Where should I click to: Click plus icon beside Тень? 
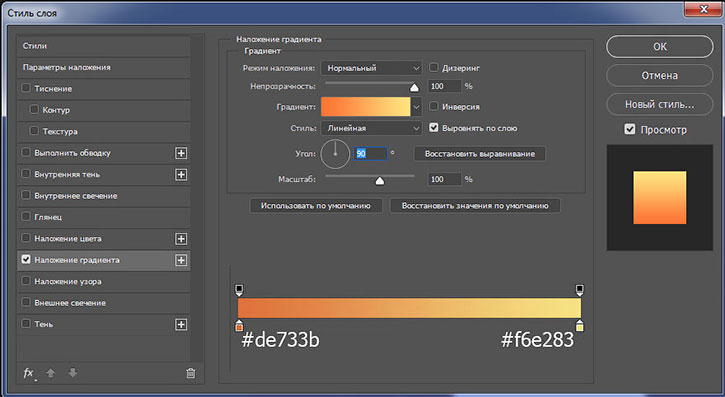click(181, 324)
